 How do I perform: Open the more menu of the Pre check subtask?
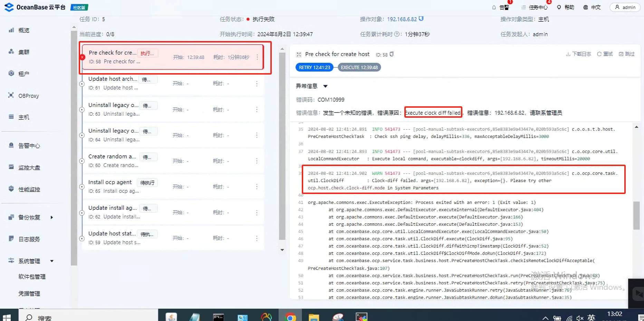(257, 57)
